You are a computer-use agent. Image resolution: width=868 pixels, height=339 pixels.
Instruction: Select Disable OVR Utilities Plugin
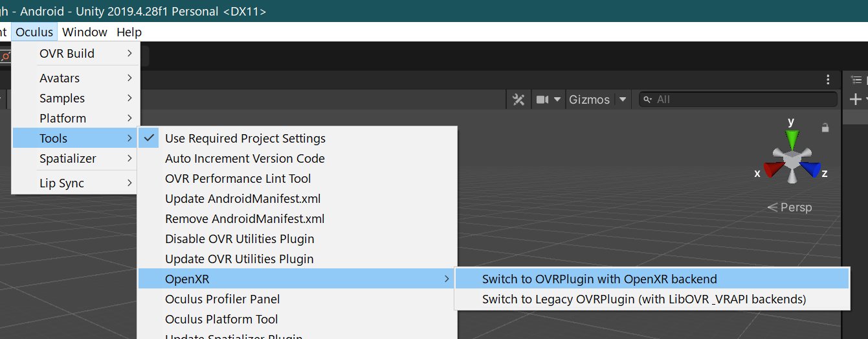point(298,239)
